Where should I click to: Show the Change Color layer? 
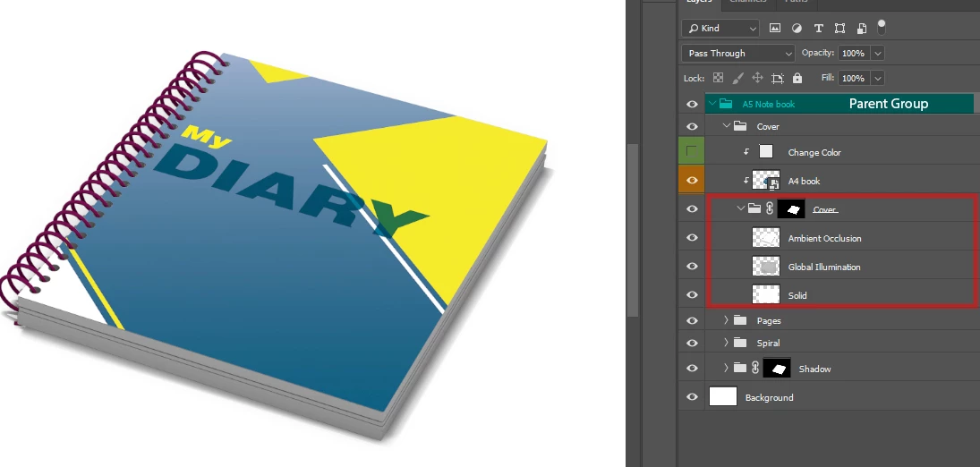pos(692,152)
